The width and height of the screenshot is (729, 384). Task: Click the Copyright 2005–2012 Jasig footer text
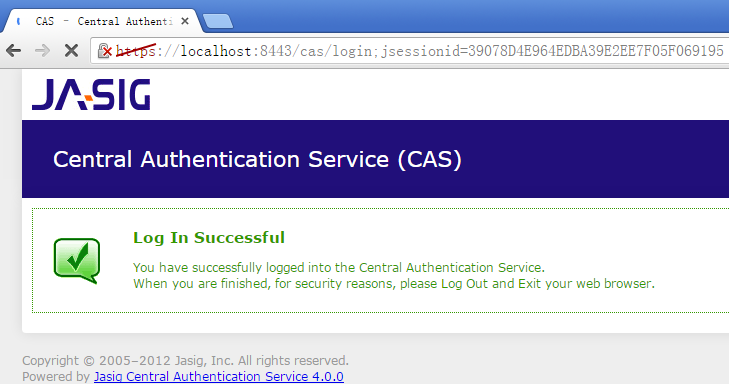186,361
